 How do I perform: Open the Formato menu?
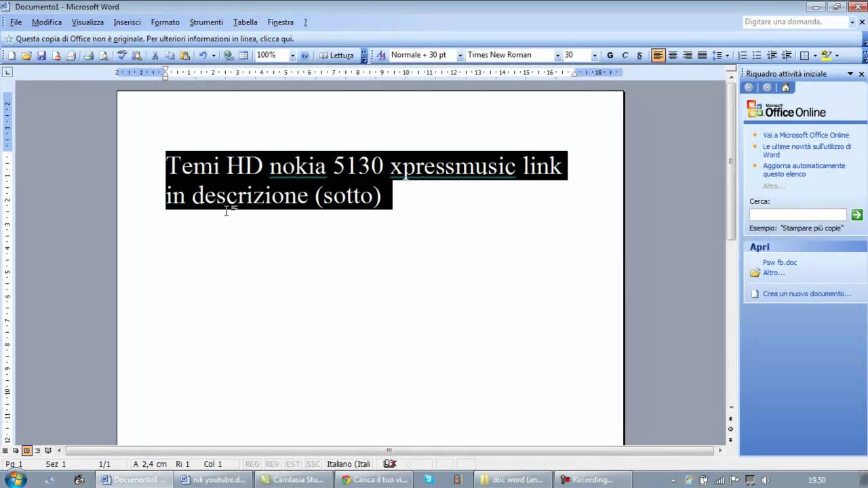click(x=165, y=22)
